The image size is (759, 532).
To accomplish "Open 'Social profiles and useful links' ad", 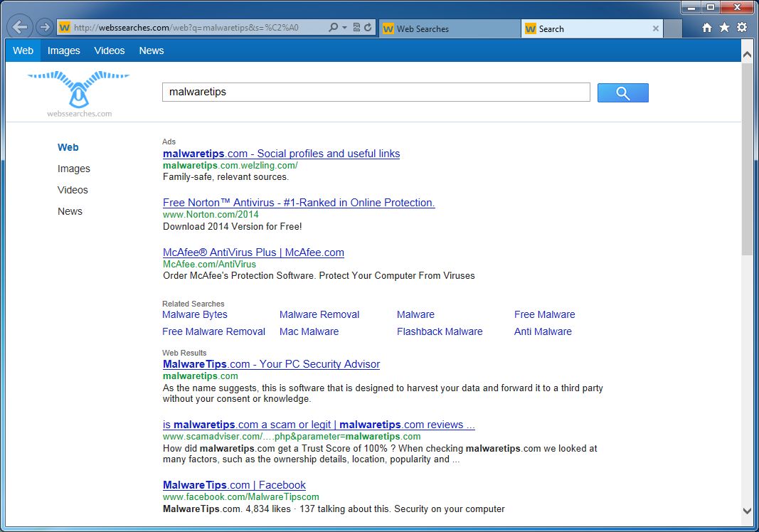I will tap(281, 154).
